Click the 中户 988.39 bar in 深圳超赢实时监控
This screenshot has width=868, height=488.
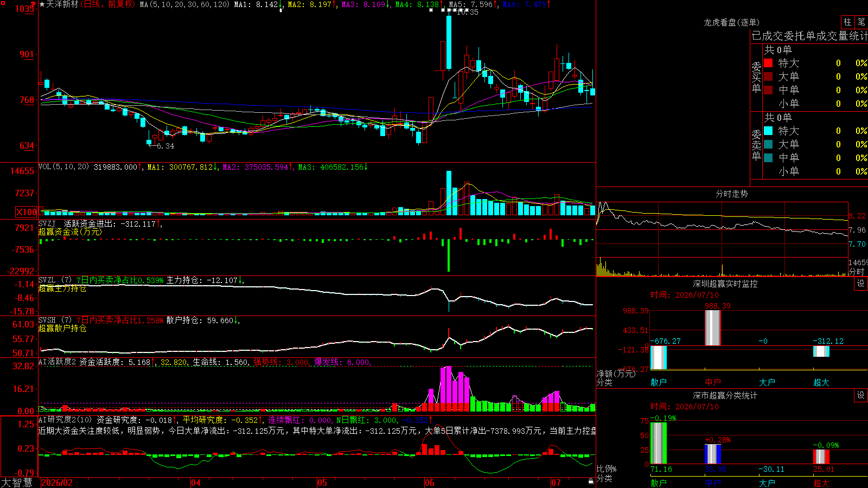713,328
